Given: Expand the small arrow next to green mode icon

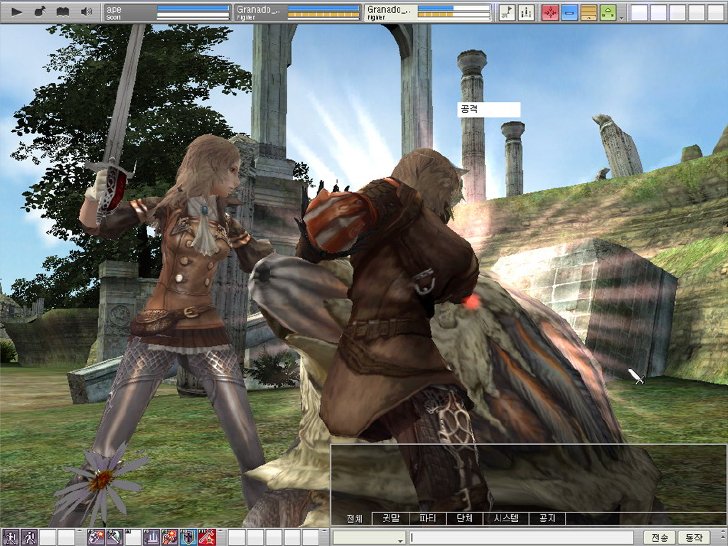Looking at the screenshot, I should [622, 19].
